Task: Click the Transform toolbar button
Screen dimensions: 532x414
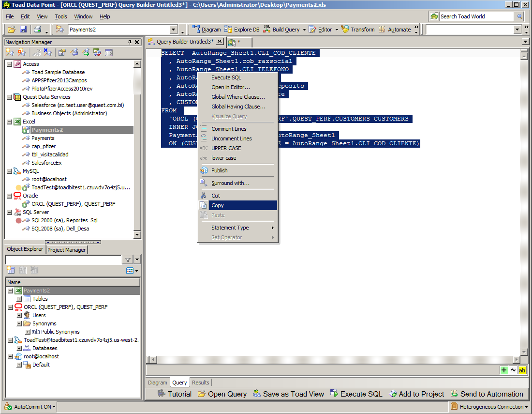Action: 358,30
